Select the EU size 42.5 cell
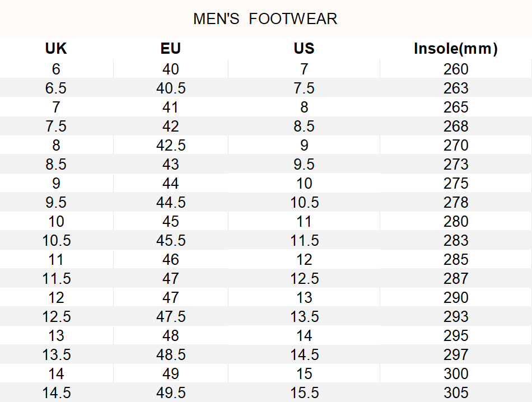This screenshot has height=402, width=532. pos(170,146)
